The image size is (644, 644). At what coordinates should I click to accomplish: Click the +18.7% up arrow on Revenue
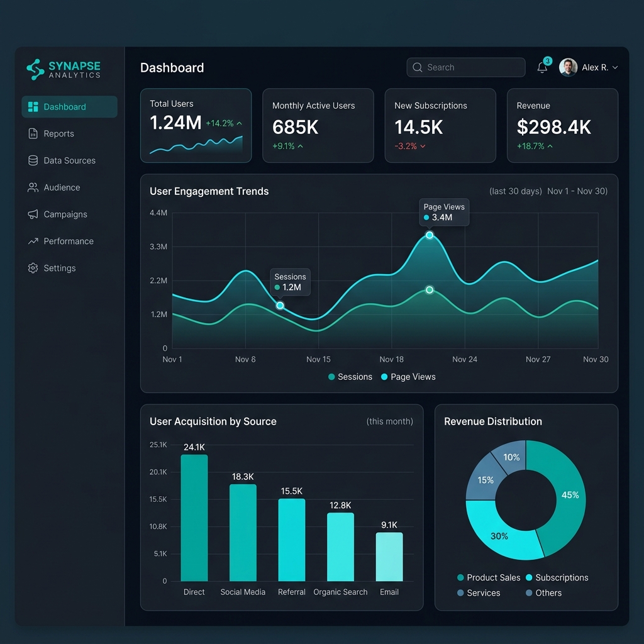coord(550,146)
